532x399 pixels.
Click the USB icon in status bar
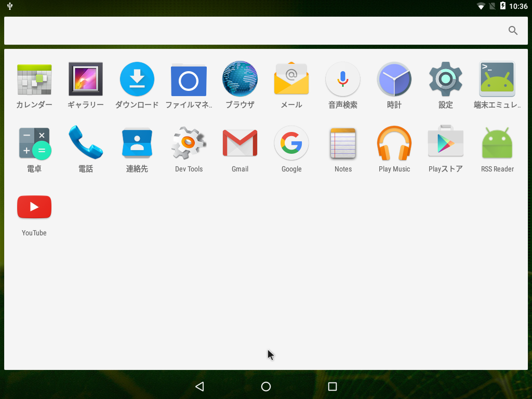tap(10, 6)
